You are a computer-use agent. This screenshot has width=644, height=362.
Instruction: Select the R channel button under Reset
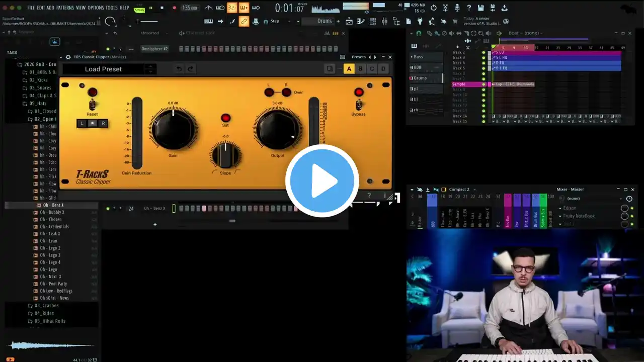[103, 123]
